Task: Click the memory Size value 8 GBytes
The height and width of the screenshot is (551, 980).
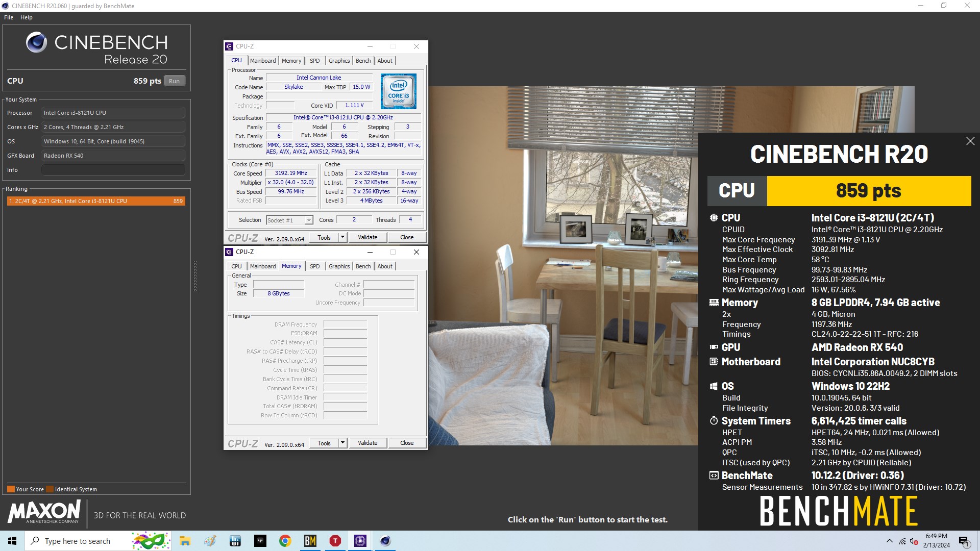Action: click(x=279, y=293)
